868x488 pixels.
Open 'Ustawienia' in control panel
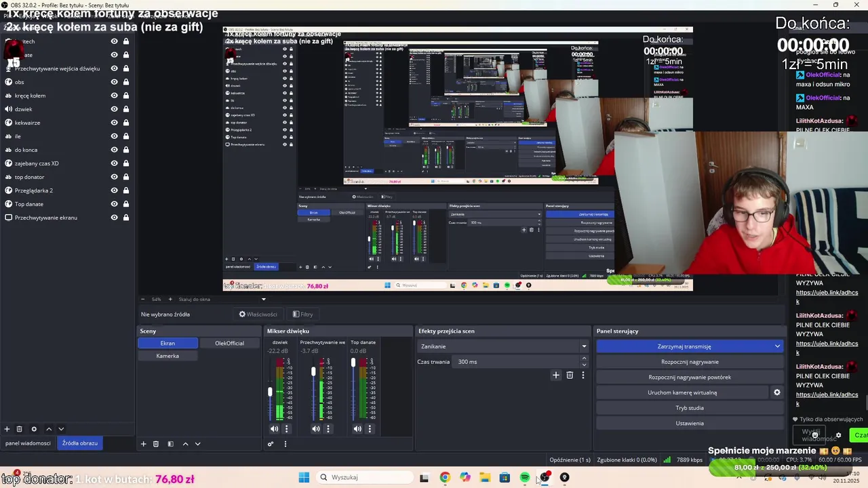690,423
